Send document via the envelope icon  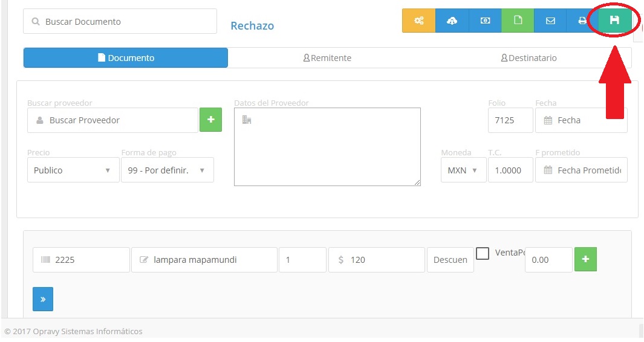tap(550, 21)
